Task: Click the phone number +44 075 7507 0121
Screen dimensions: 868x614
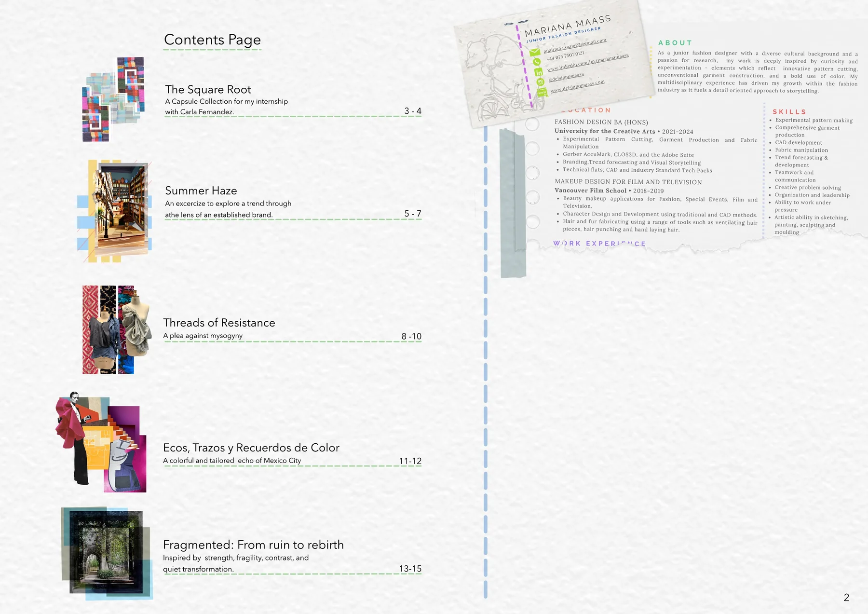Action: pyautogui.click(x=565, y=56)
